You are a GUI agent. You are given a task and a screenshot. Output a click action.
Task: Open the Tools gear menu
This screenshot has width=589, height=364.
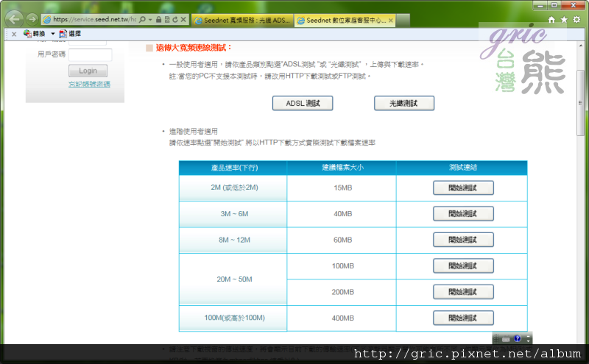click(576, 20)
